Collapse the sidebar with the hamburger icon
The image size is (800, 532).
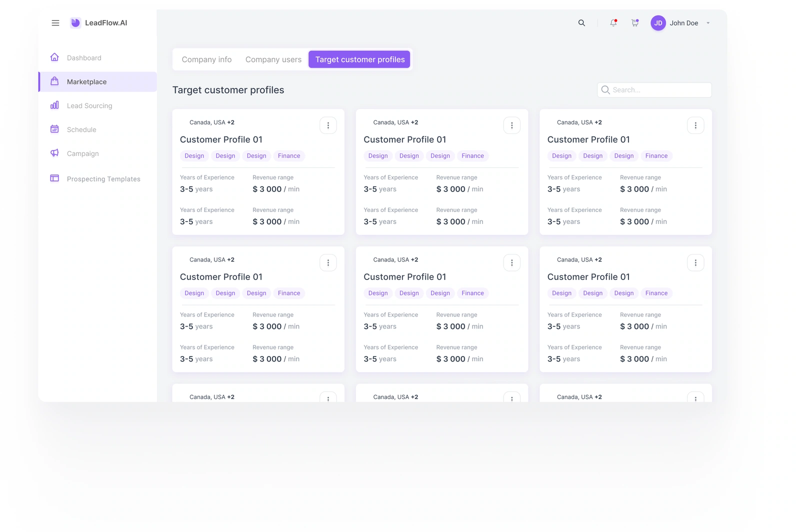point(55,23)
